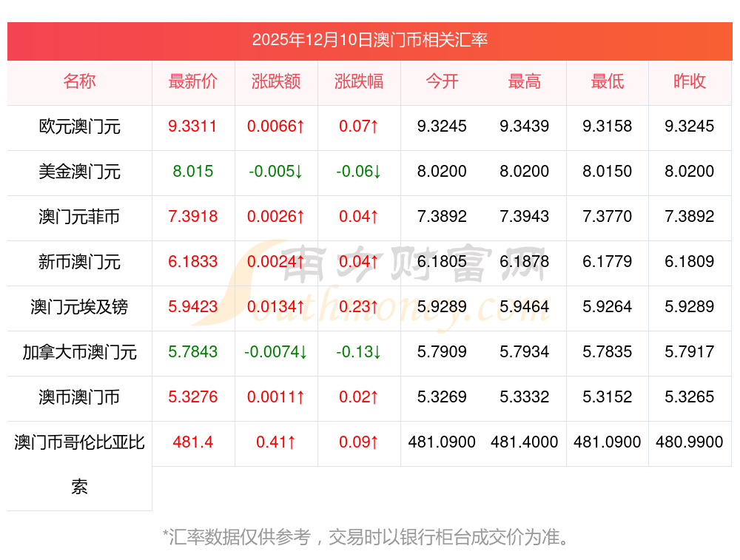The image size is (740, 560).
Task: Select highest value 6.1878
Action: 525,261
